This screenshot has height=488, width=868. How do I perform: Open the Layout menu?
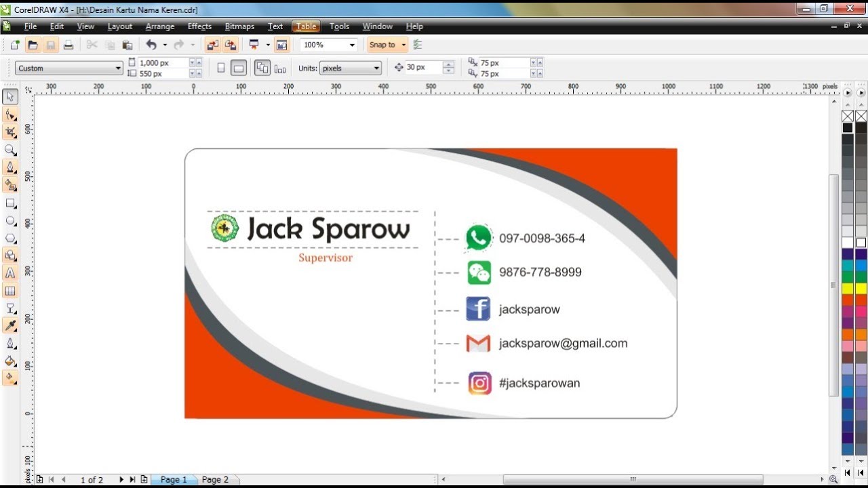tap(120, 26)
